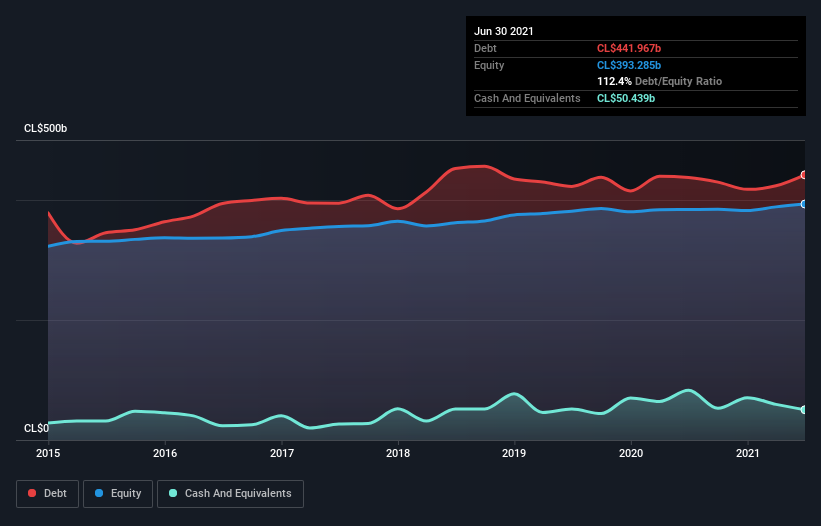Screen dimensions: 821x526
Task: Click the 2015 x-axis label
Action: [48, 453]
